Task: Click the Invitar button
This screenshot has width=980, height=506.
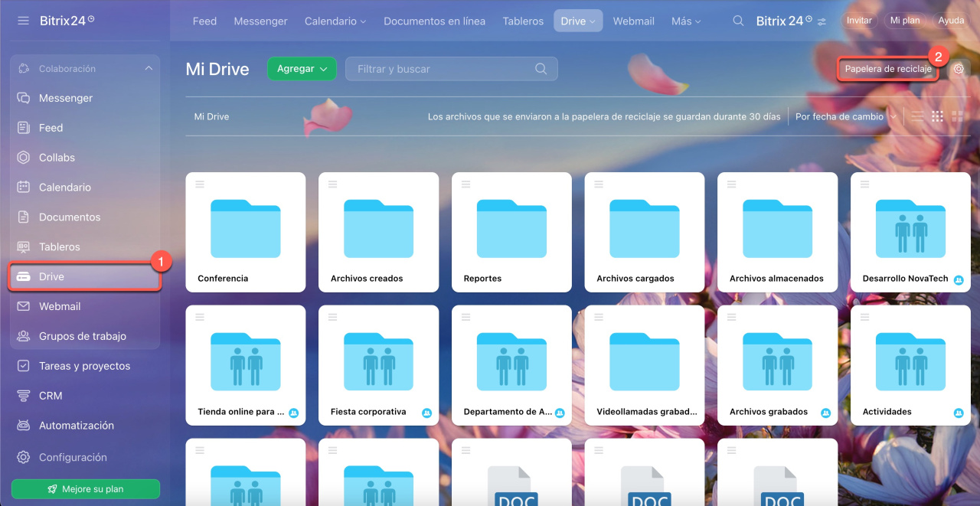Action: 859,21
